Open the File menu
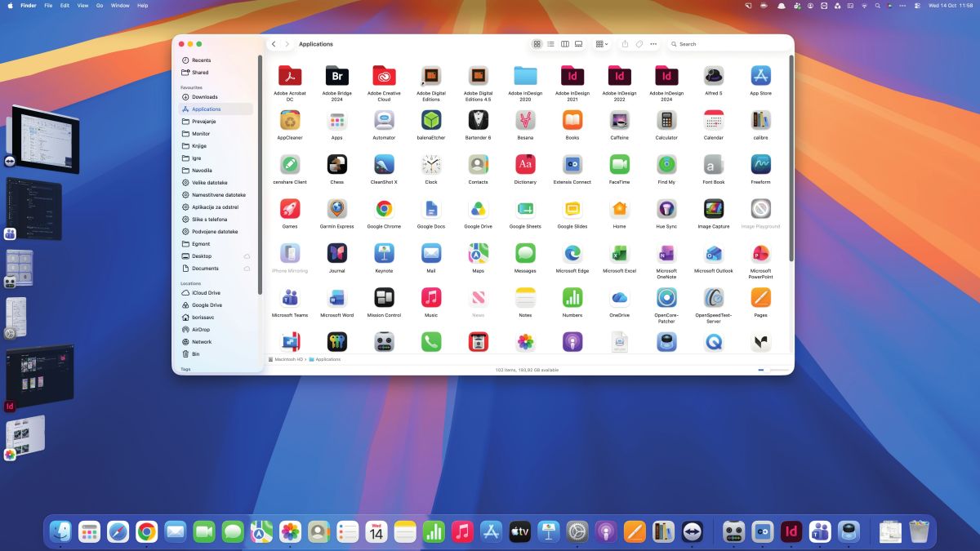 pos(48,5)
